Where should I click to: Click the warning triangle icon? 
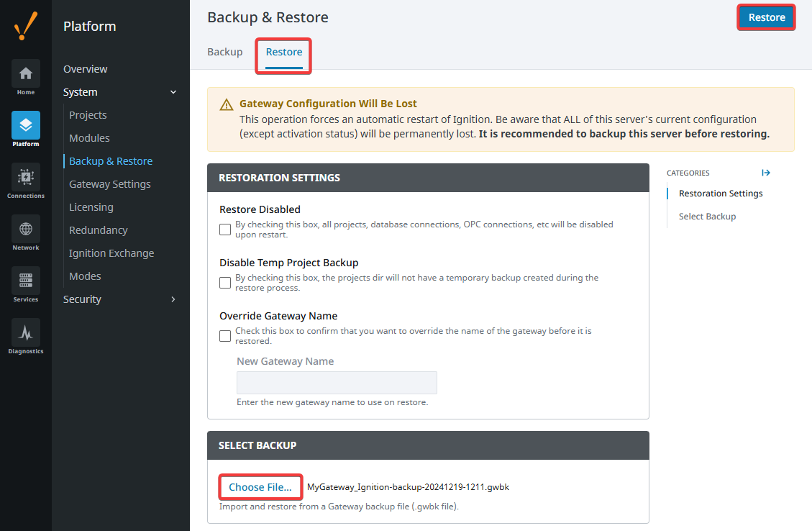(227, 105)
